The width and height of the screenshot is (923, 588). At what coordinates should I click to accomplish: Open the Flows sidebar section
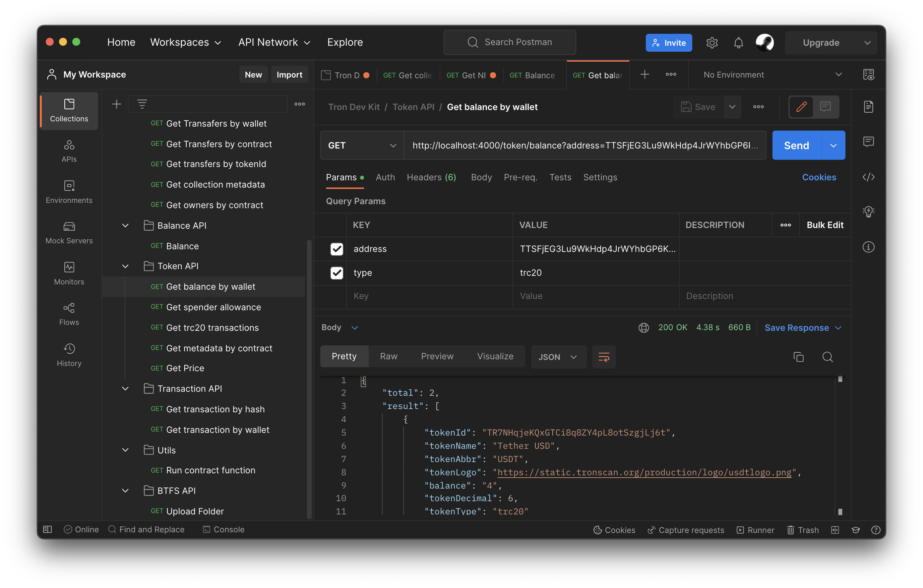(69, 314)
